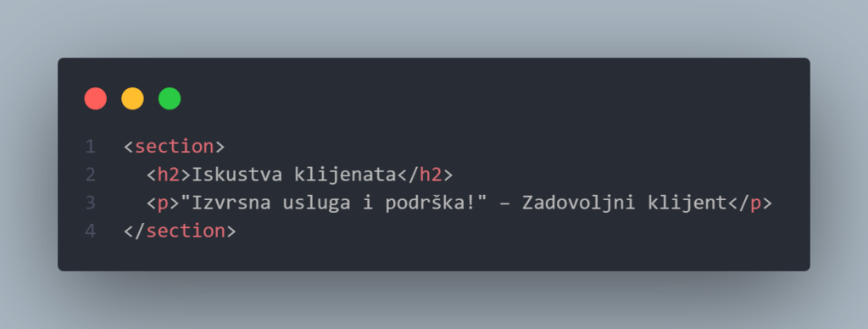Click line number 4
Image resolution: width=868 pixels, height=329 pixels.
coord(90,231)
